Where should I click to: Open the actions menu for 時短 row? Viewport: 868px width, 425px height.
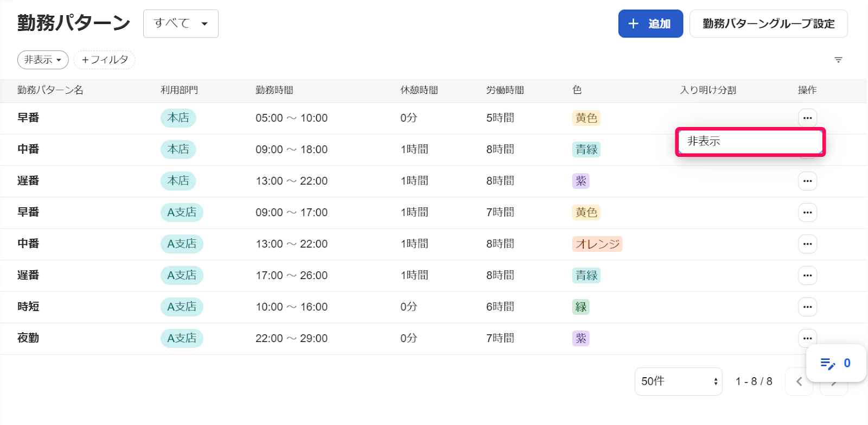coord(807,307)
